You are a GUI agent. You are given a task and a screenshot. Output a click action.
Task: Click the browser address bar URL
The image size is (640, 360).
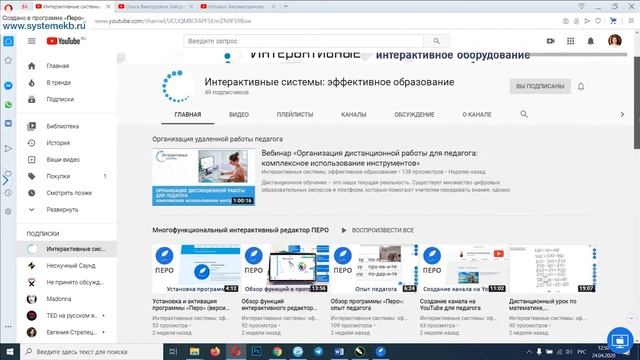pos(173,21)
